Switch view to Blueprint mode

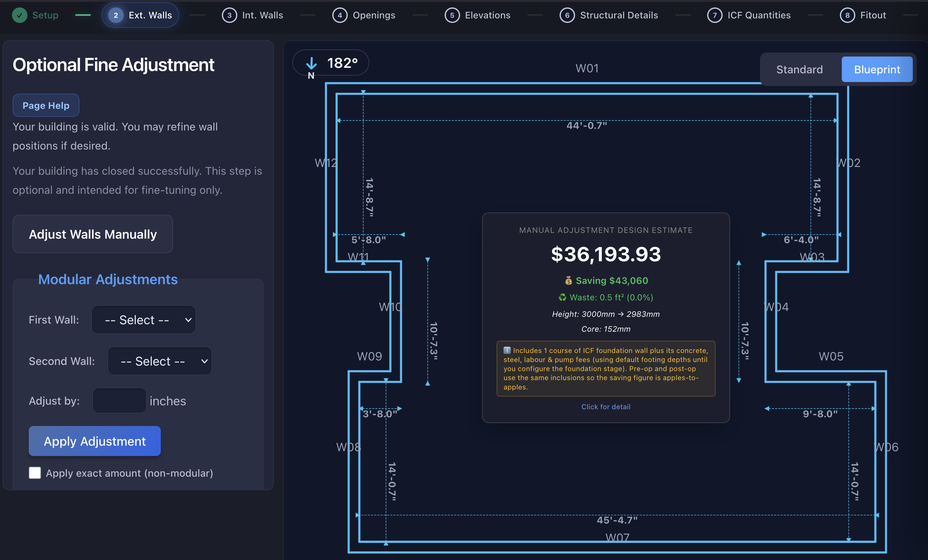pos(877,69)
